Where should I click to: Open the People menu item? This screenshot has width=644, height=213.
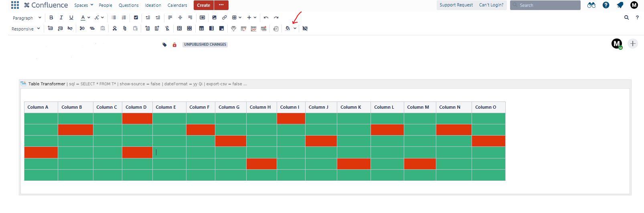(x=105, y=5)
